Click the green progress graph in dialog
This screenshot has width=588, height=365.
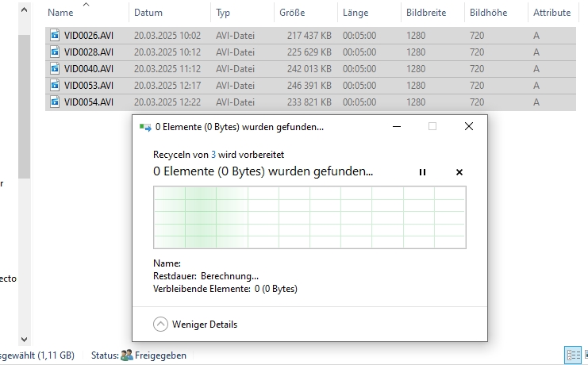(x=309, y=217)
